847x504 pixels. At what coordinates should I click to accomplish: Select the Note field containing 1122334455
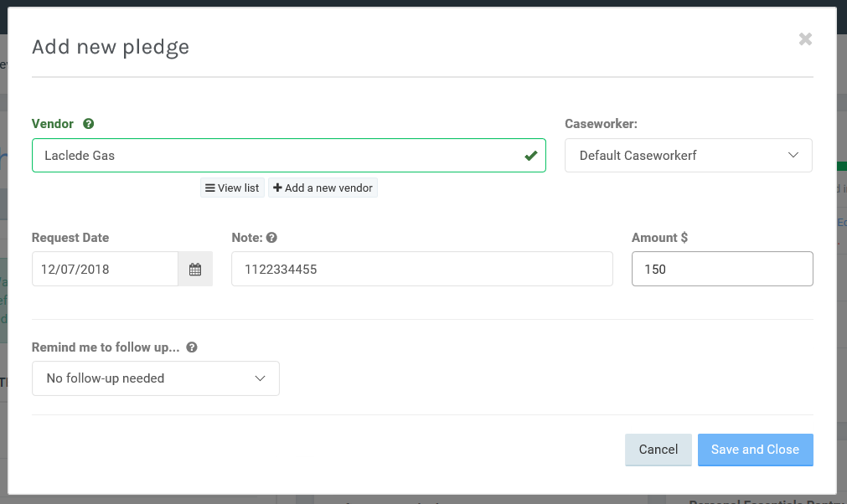(421, 270)
